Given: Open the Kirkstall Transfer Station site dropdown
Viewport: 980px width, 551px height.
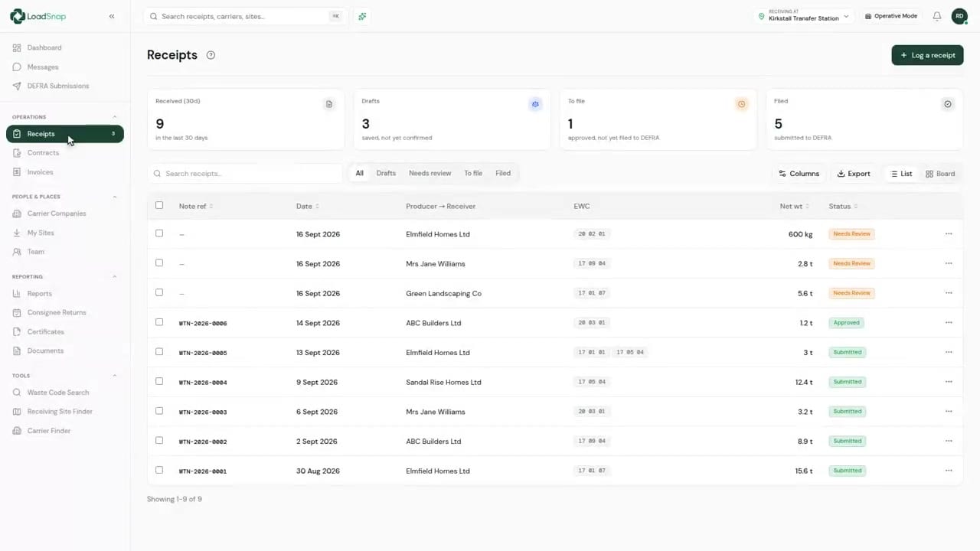Looking at the screenshot, I should point(804,16).
